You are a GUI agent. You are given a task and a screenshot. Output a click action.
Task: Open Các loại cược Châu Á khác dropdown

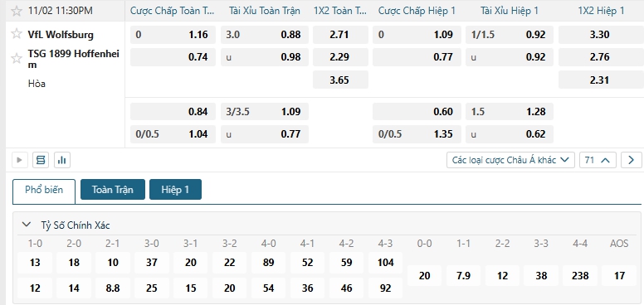click(510, 160)
